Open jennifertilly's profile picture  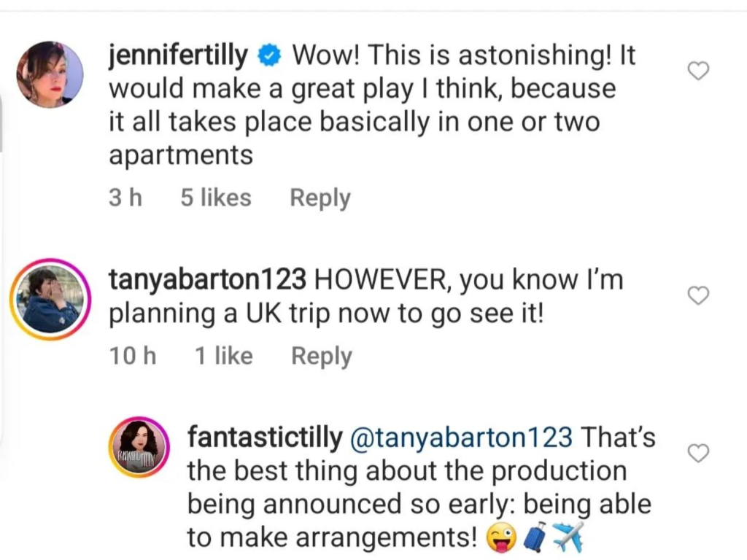click(x=50, y=74)
